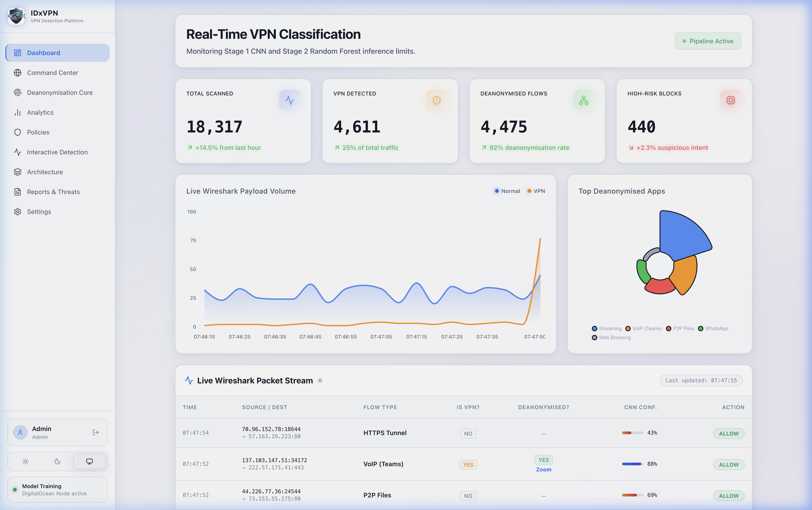Open the Interactive Detection page
Viewport: 812px width, 510px height.
(x=57, y=152)
